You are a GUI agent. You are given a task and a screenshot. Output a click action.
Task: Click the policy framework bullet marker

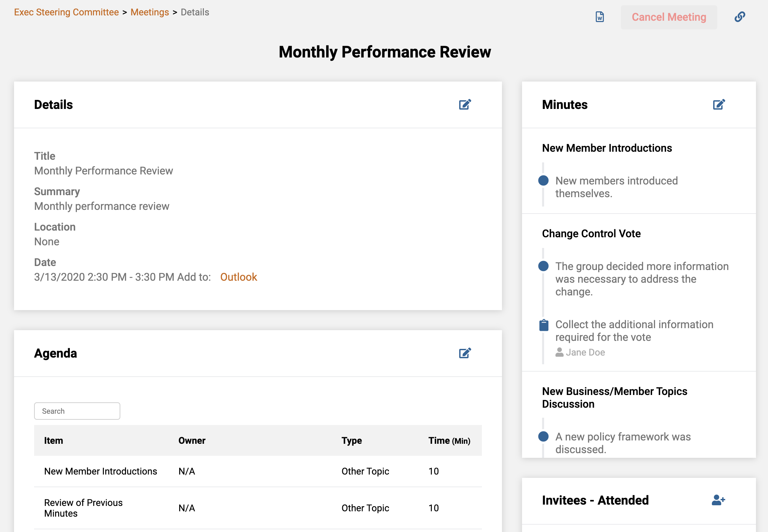543,436
